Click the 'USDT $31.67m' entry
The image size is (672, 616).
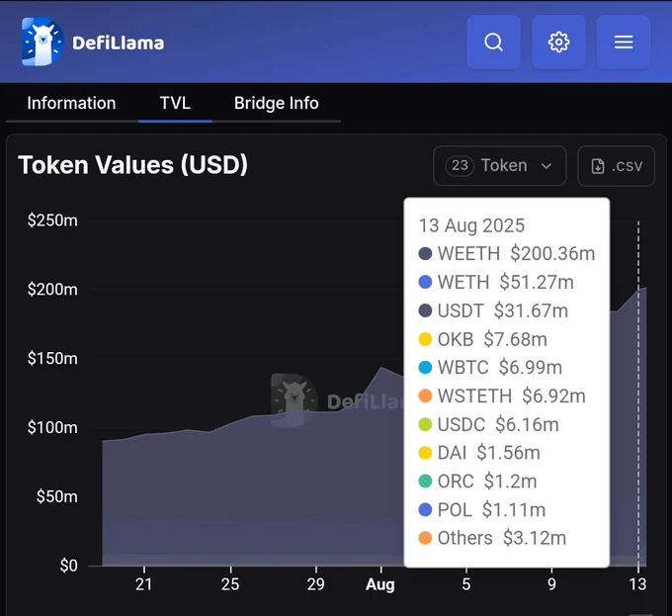[493, 310]
